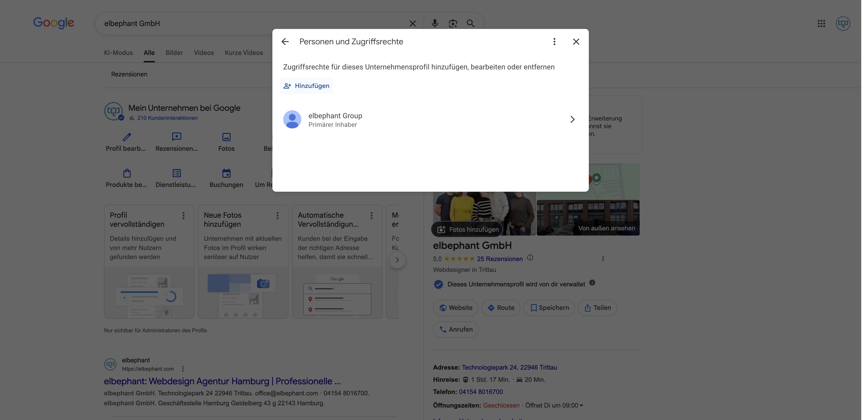Open Google Lens image search icon
The height and width of the screenshot is (420, 868).
click(x=453, y=23)
